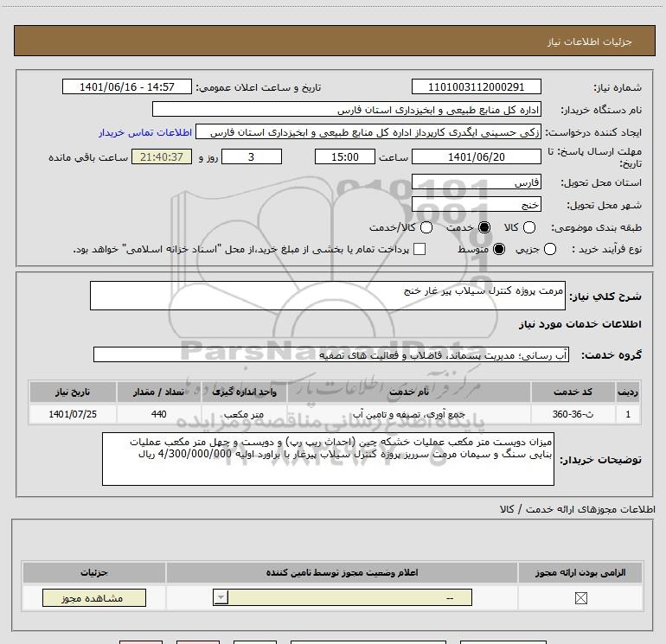Toggle the اسناد خزانه اسلامی payment checkbox

[x=419, y=249]
